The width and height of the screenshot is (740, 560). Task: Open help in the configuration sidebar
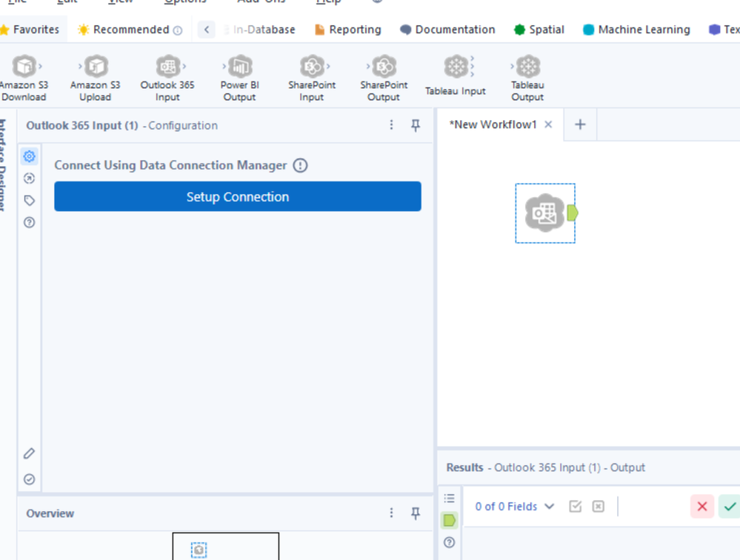coord(30,222)
